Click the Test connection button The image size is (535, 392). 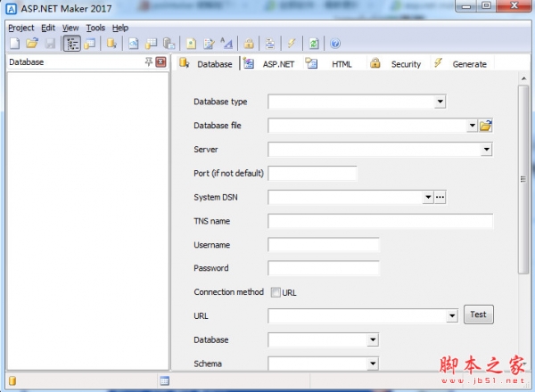478,314
